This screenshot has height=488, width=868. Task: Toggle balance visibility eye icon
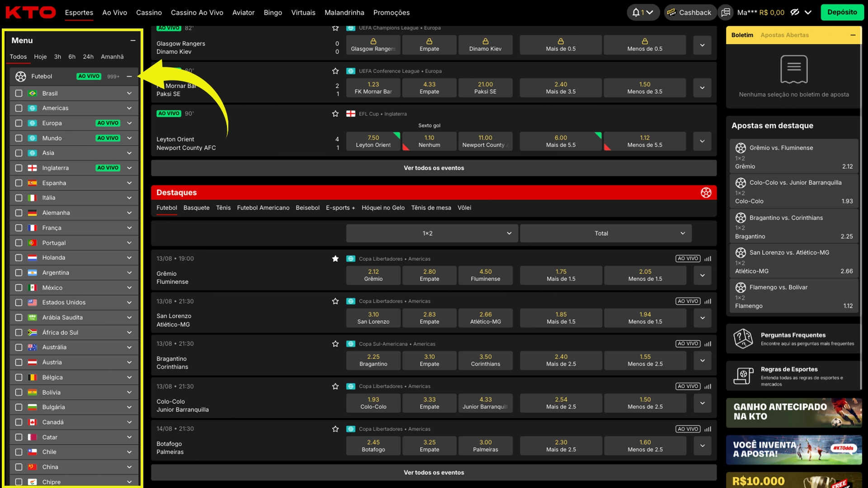[795, 12]
